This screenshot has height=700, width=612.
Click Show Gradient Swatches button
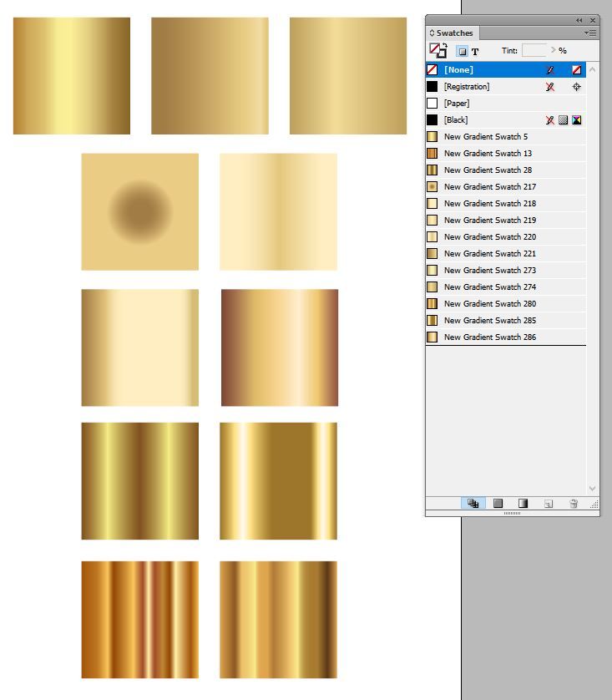[x=523, y=504]
